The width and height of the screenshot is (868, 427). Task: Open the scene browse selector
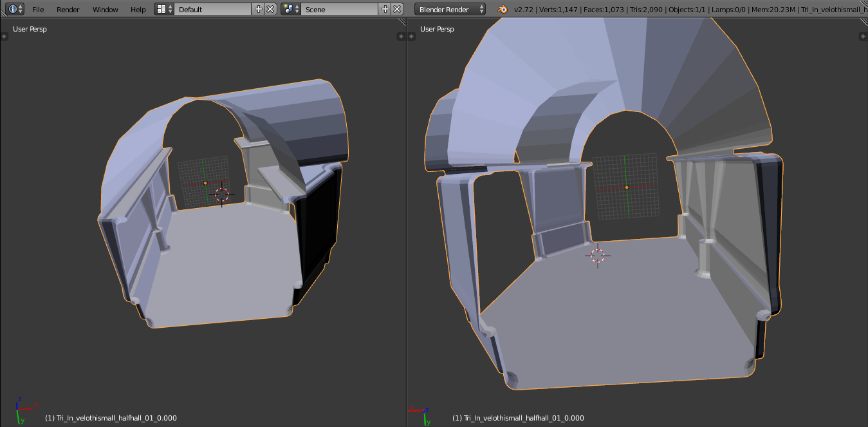tap(291, 9)
